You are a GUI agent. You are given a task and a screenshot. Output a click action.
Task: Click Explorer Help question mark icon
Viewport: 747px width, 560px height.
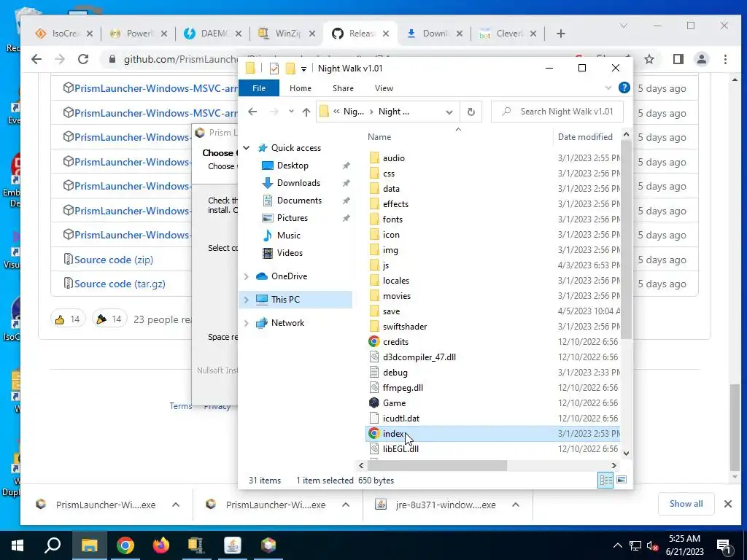coord(624,87)
